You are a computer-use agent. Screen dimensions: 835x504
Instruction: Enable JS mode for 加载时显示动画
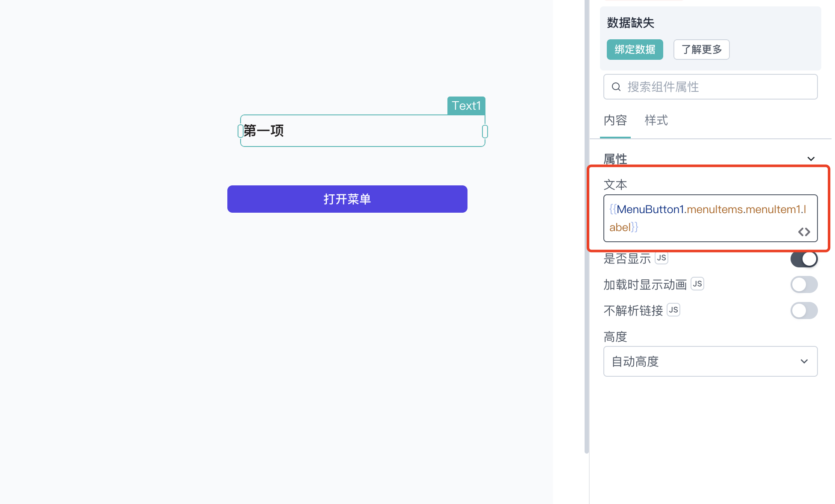coord(697,284)
